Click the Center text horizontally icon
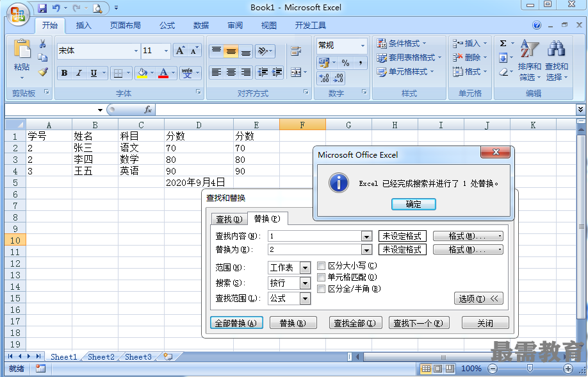The height and width of the screenshot is (377, 588). pyautogui.click(x=231, y=72)
